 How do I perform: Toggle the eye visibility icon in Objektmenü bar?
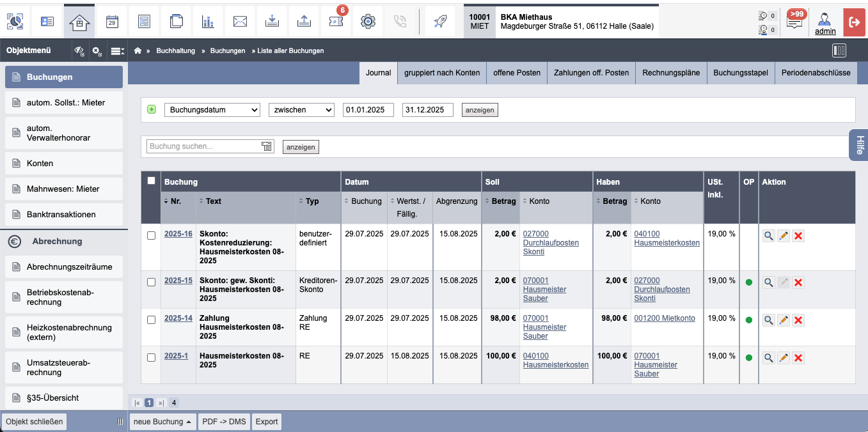coord(79,50)
